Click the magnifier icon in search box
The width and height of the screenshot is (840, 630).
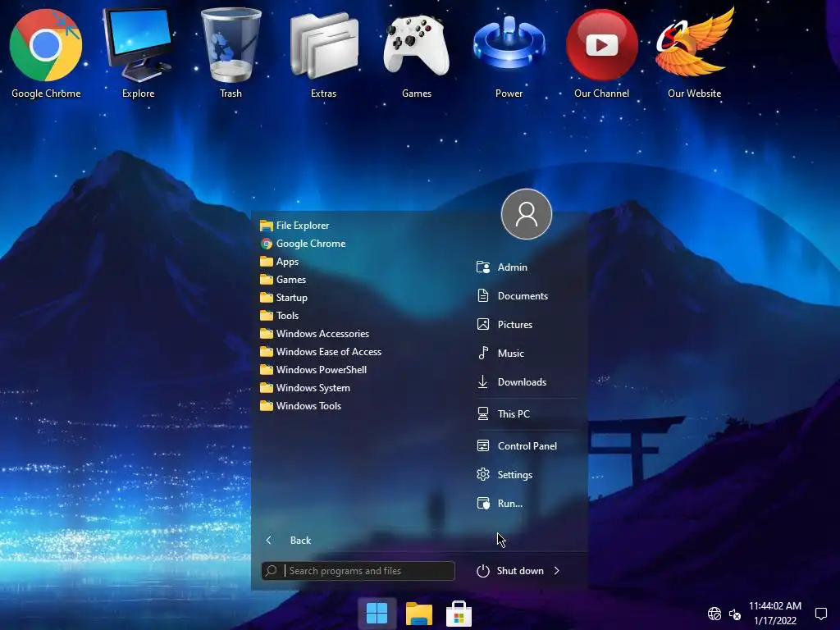click(272, 571)
